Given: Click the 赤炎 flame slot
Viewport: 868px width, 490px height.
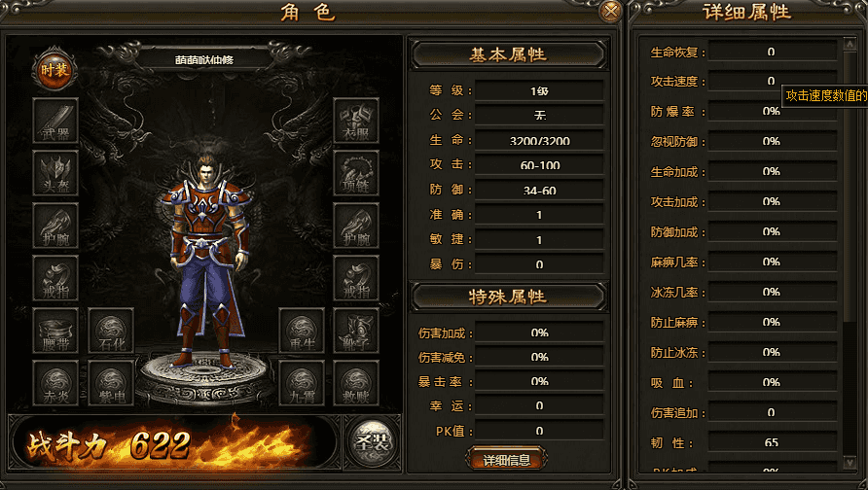Looking at the screenshot, I should [55, 383].
